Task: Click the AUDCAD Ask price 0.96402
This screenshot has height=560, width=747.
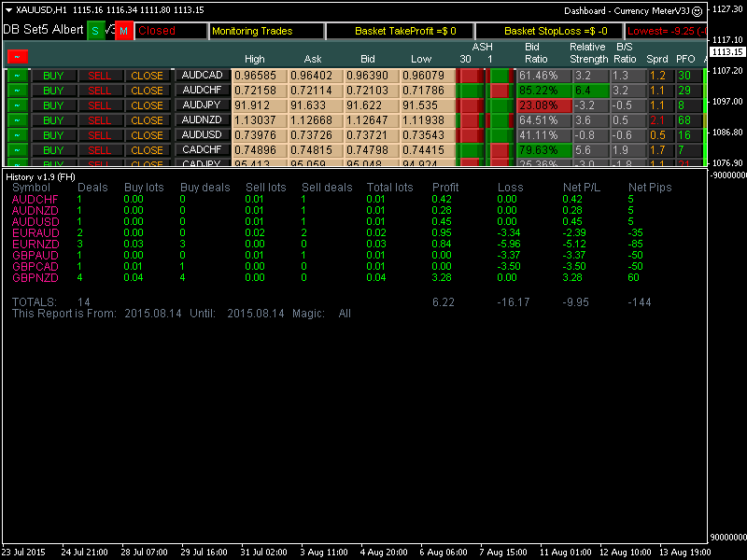Action: [x=315, y=76]
